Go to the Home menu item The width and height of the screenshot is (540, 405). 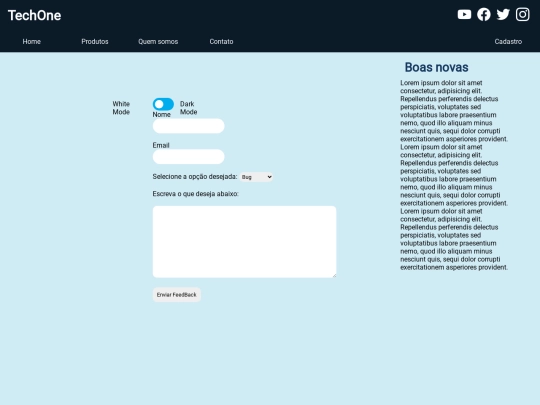[32, 42]
